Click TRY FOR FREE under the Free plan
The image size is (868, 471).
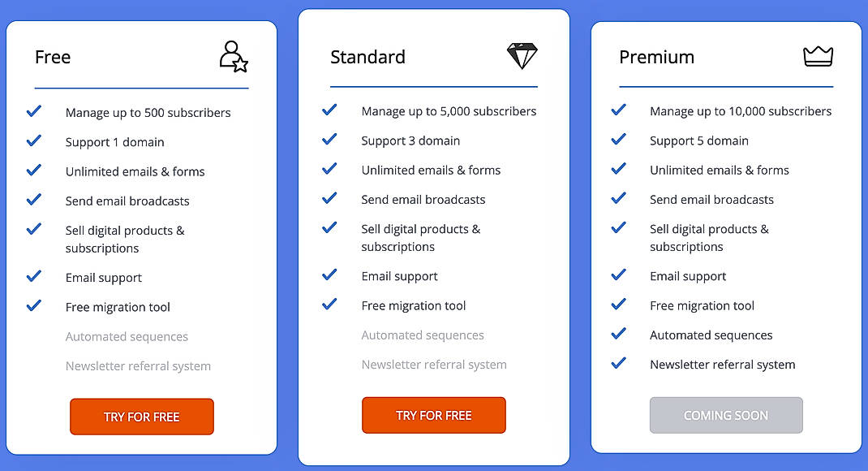[141, 416]
